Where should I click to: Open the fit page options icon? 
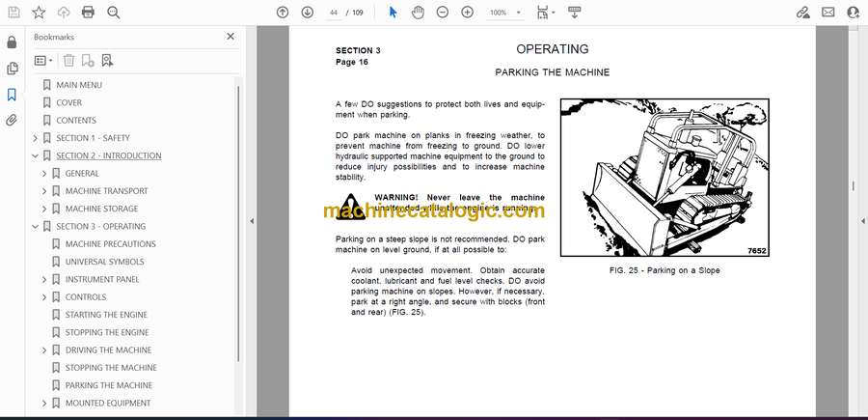click(x=546, y=13)
